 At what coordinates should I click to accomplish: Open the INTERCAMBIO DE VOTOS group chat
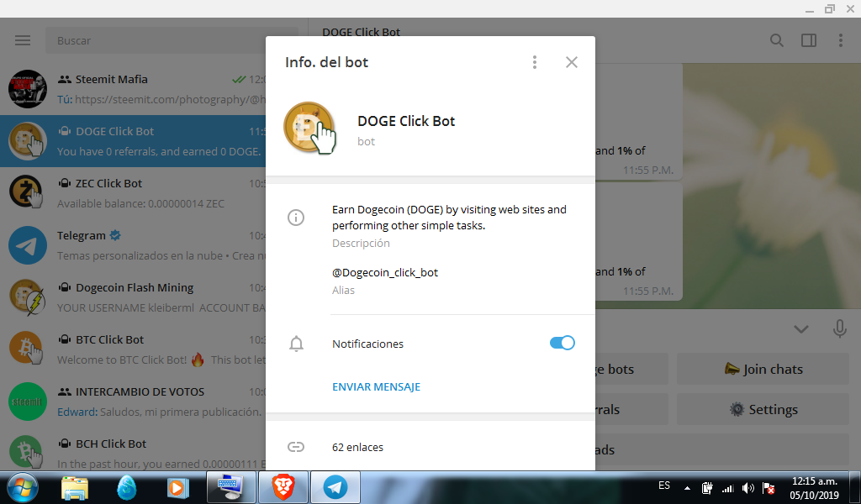tap(133, 402)
